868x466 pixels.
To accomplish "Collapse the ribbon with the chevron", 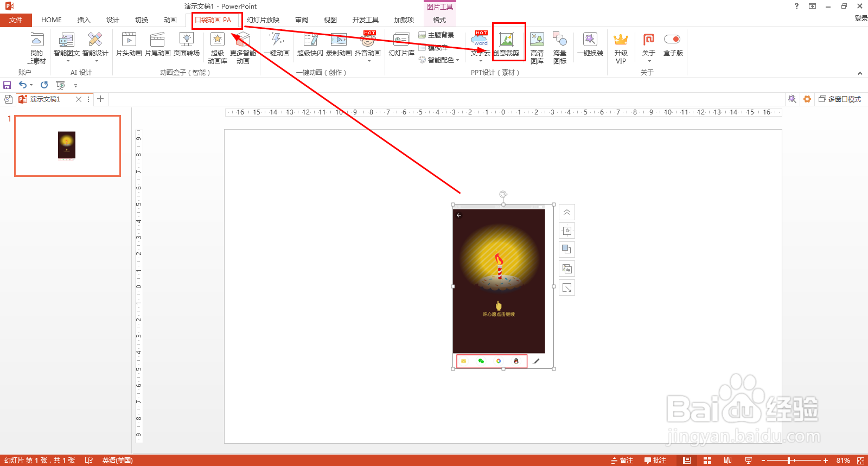I will [x=860, y=73].
